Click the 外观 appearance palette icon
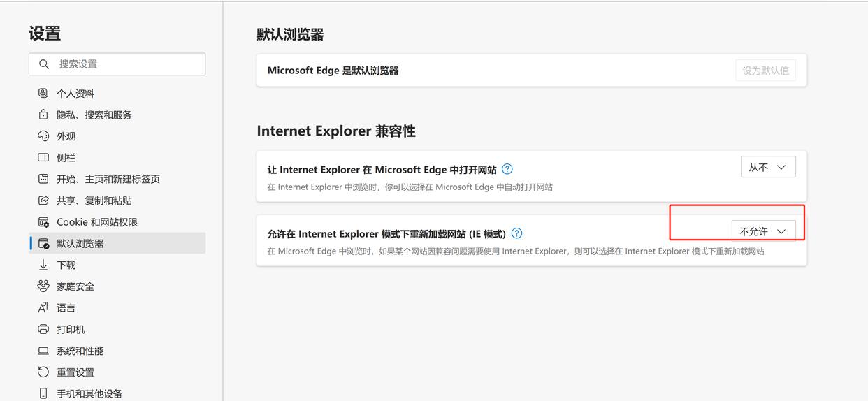This screenshot has width=868, height=401. click(43, 136)
